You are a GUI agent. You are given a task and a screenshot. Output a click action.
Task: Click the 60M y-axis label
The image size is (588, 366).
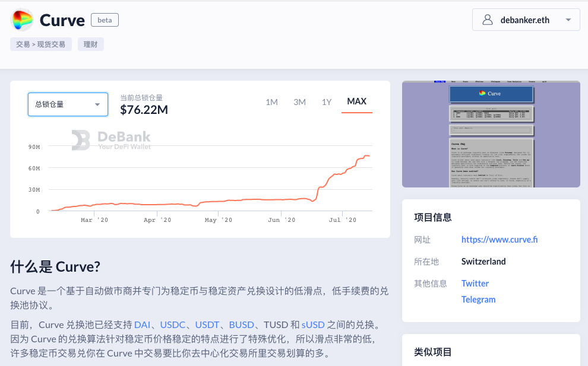[x=34, y=168]
